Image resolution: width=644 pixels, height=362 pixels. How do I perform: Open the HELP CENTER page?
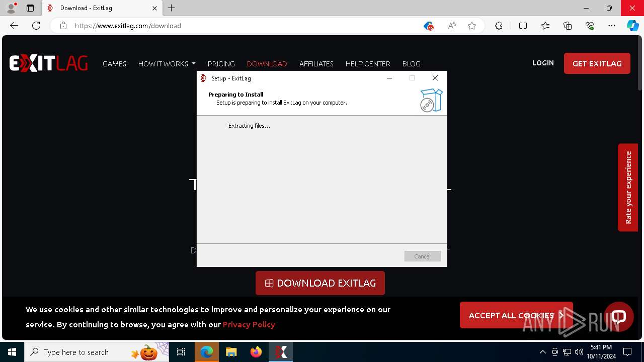(368, 64)
